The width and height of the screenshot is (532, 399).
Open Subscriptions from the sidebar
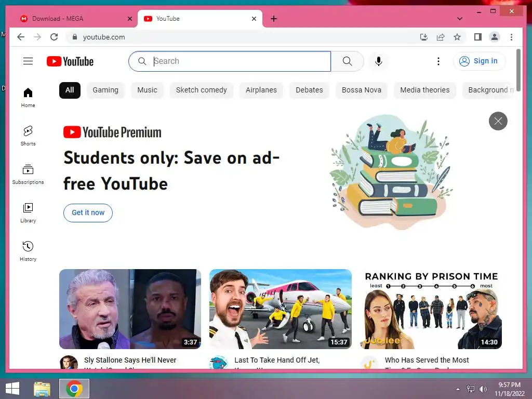pos(28,175)
